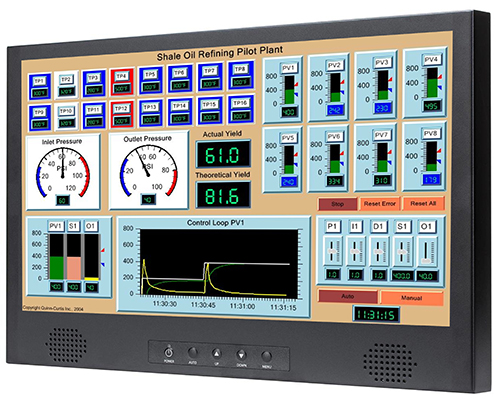Click the monitor Menu button

point(266,356)
